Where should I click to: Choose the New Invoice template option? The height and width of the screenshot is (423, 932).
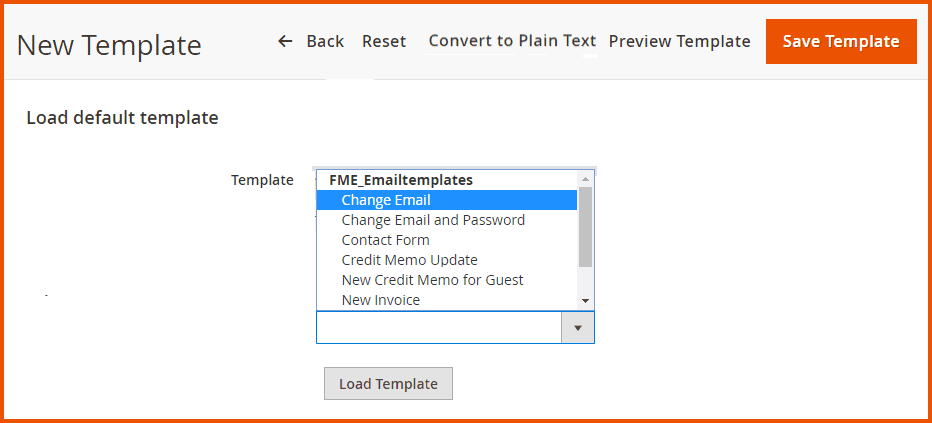[x=380, y=300]
